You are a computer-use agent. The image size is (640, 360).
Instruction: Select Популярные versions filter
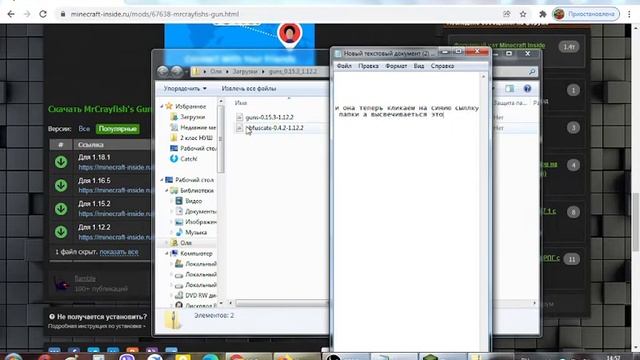tap(118, 129)
